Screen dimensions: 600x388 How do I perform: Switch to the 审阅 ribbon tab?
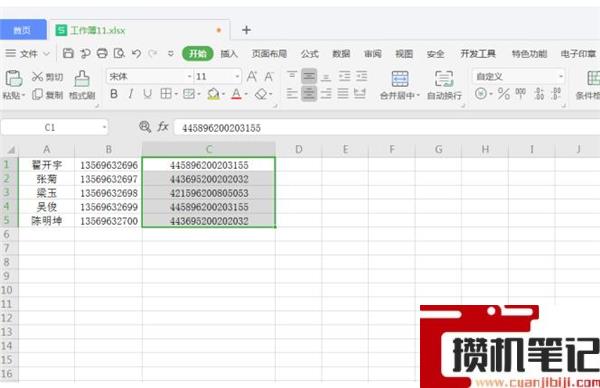point(372,54)
